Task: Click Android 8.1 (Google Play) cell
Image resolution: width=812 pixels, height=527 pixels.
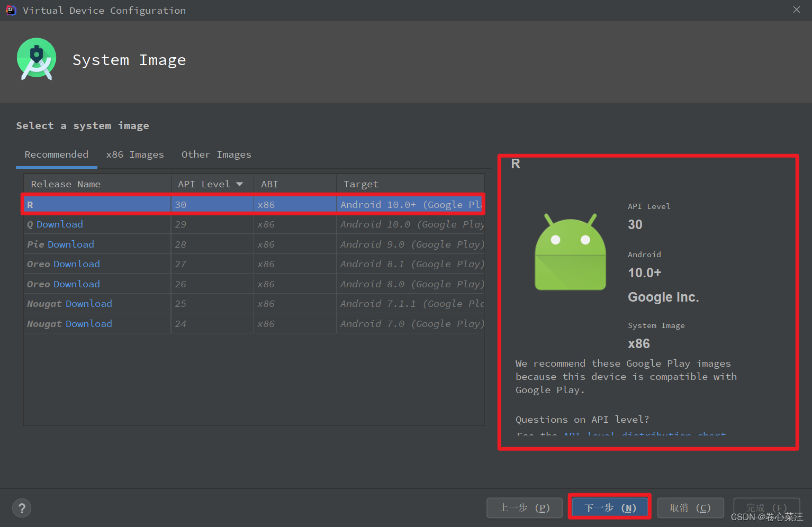Action: click(x=410, y=264)
